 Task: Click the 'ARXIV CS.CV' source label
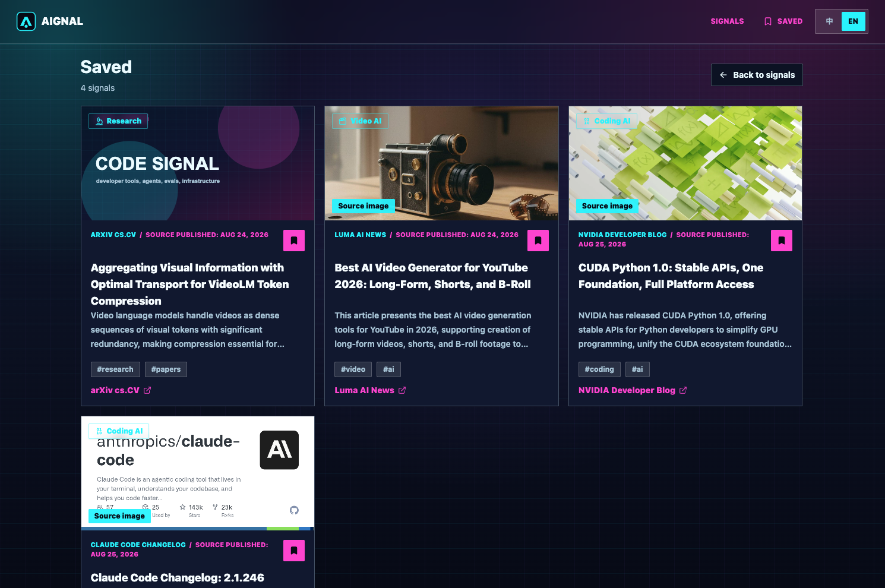point(113,235)
